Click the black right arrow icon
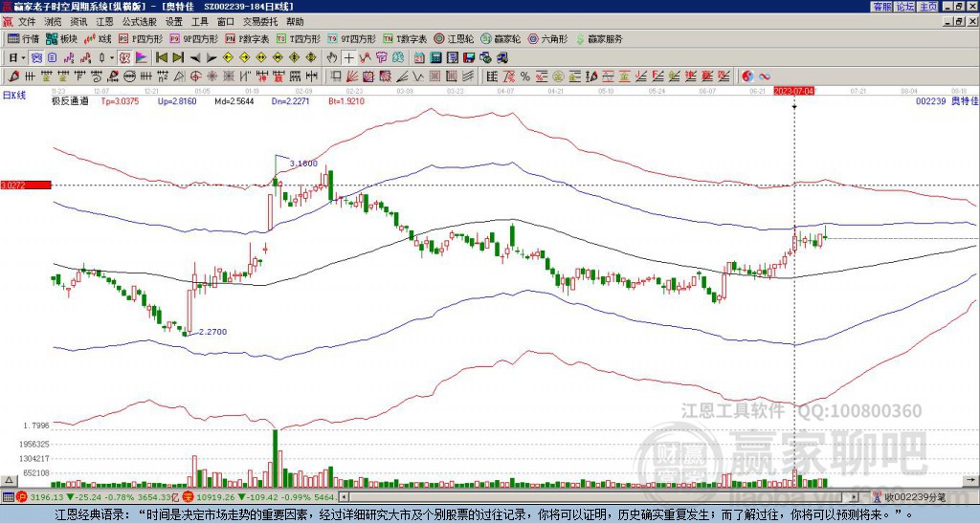The height and width of the screenshot is (524, 980). [212, 58]
